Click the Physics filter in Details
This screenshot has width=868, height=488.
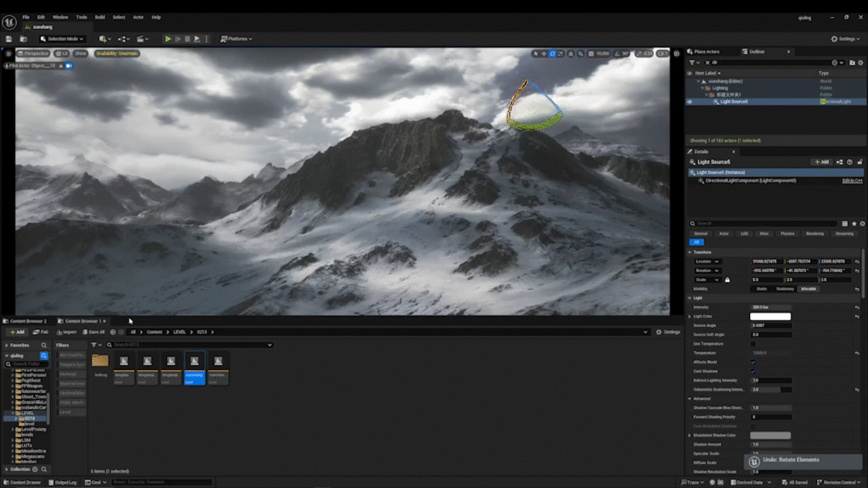pos(787,233)
